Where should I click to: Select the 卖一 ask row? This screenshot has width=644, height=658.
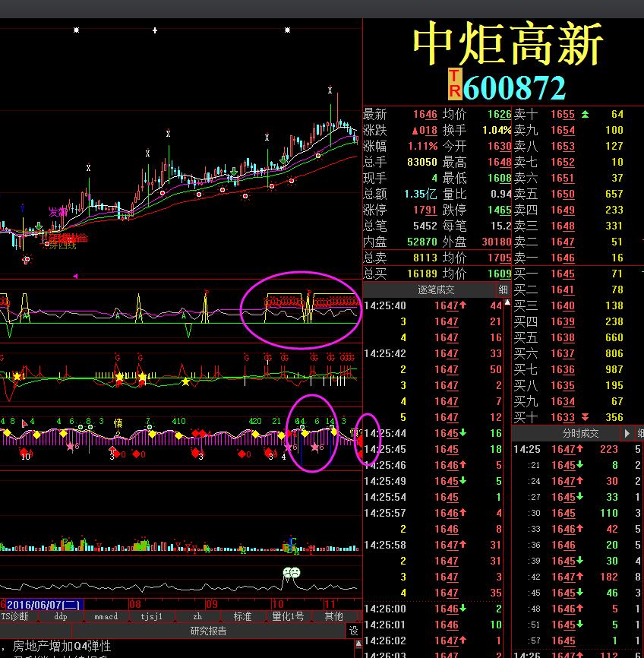coord(578,258)
